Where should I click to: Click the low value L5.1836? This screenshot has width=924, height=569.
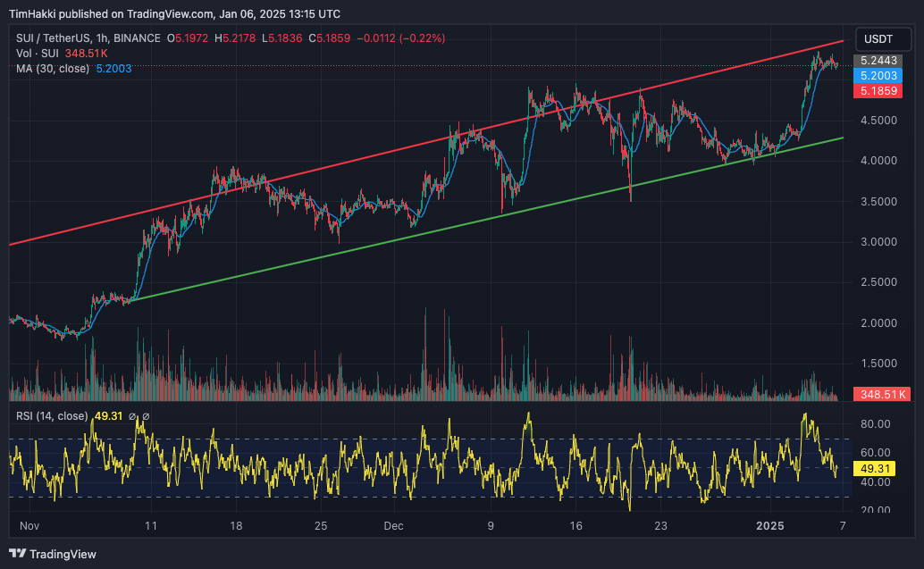[281, 38]
